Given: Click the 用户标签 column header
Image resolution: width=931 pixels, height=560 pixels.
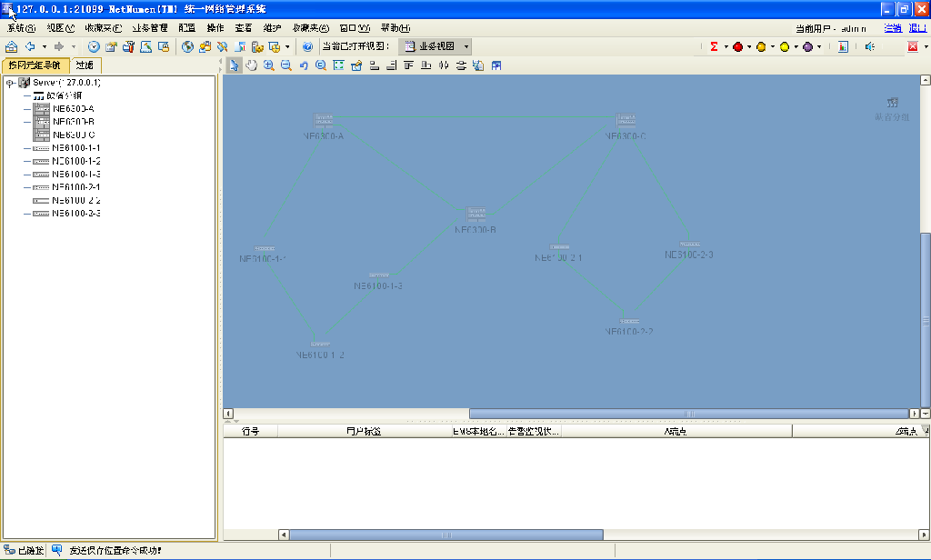Looking at the screenshot, I should coord(364,431).
